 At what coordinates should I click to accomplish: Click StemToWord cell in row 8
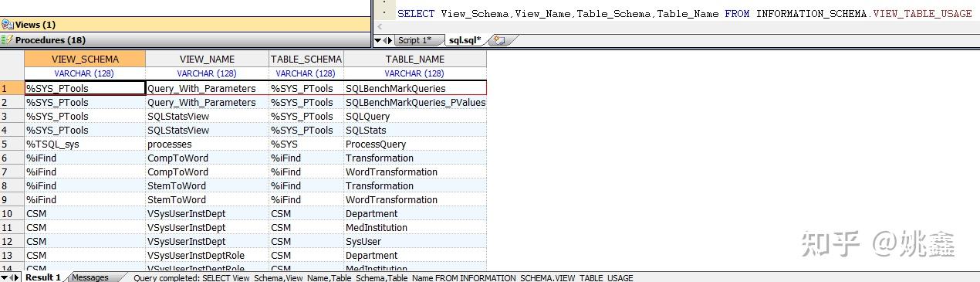(207, 185)
